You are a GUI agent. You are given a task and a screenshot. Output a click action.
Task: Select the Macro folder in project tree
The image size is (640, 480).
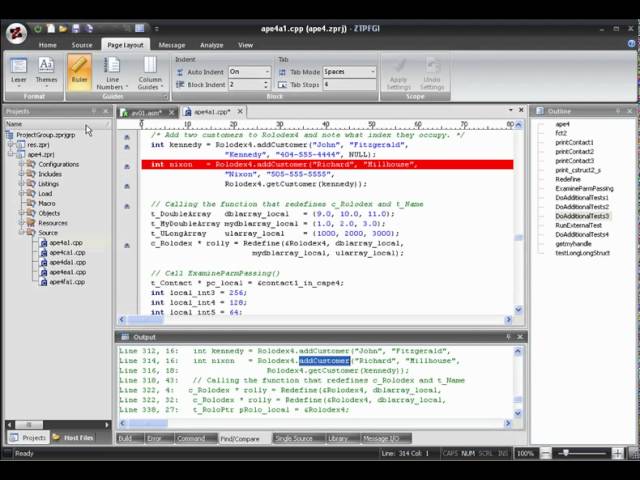(47, 203)
